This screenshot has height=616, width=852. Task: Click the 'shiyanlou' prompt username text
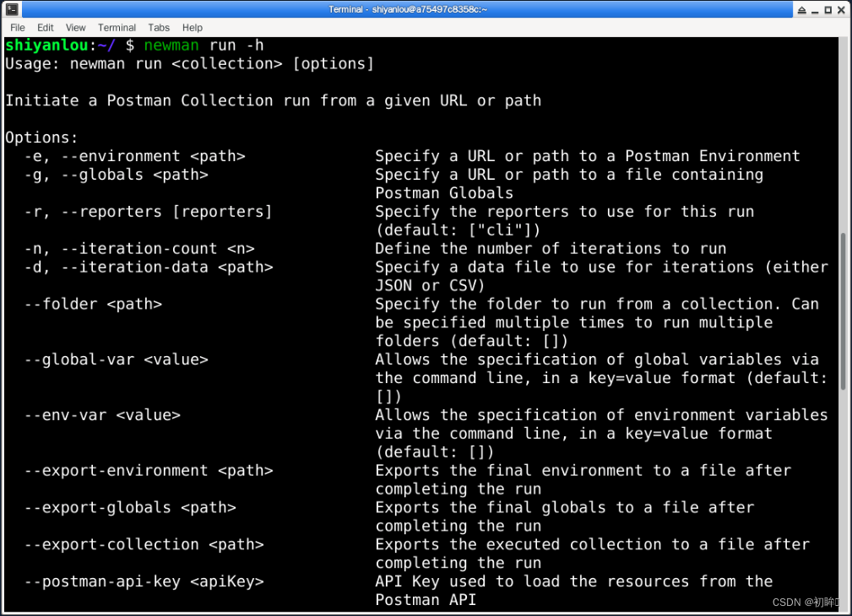click(x=46, y=46)
